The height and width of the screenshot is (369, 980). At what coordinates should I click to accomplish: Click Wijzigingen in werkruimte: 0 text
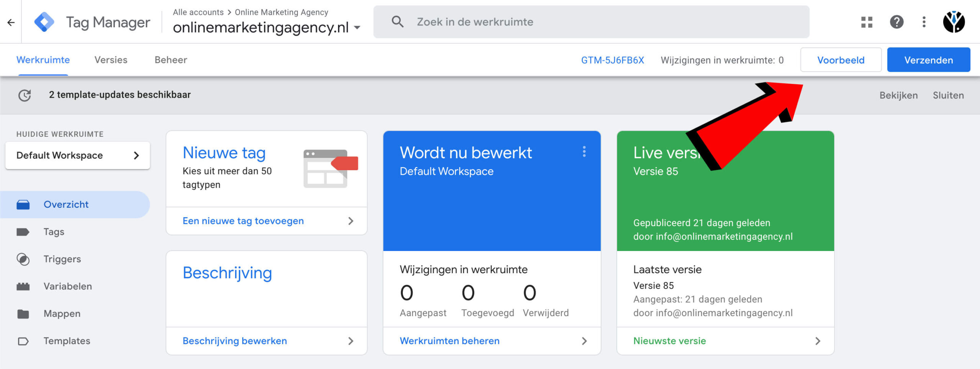click(x=722, y=60)
